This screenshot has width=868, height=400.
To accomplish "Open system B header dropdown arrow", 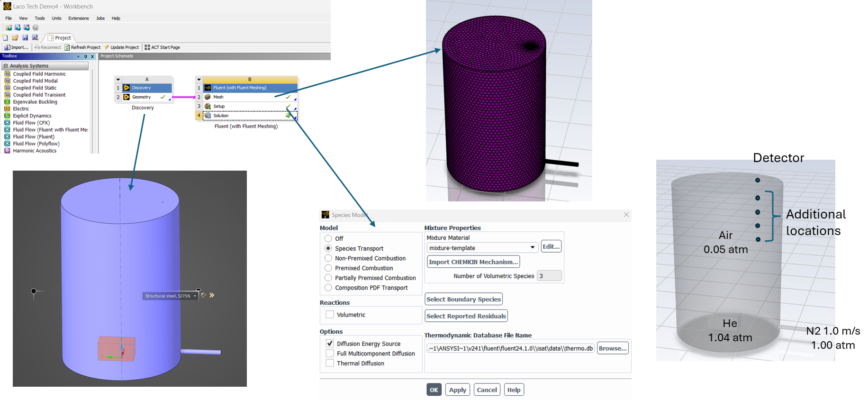I will [x=199, y=80].
